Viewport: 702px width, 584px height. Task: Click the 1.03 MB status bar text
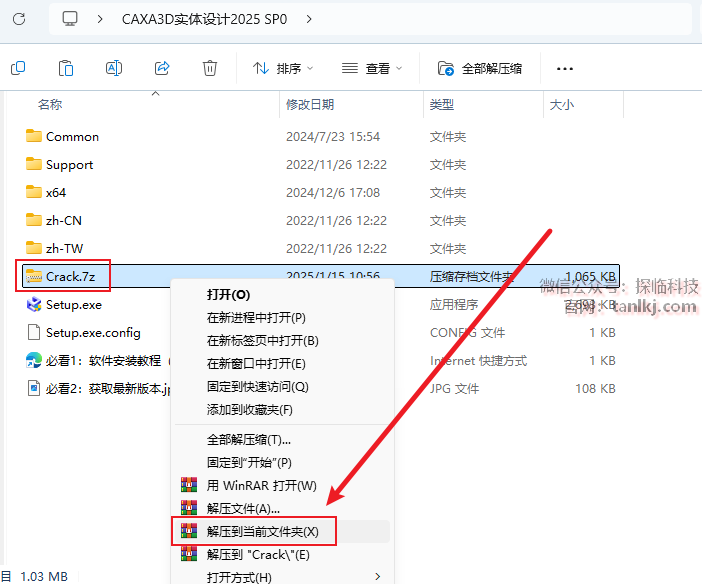pyautogui.click(x=44, y=576)
